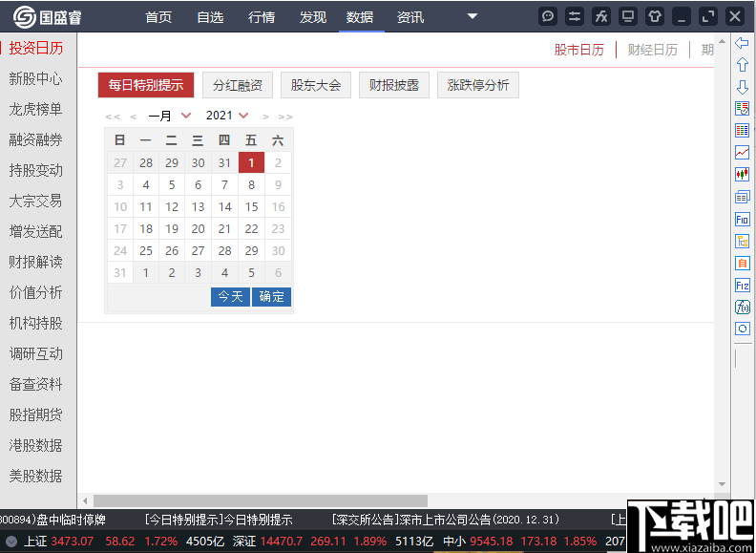Open the multicolor column table icon

click(742, 130)
